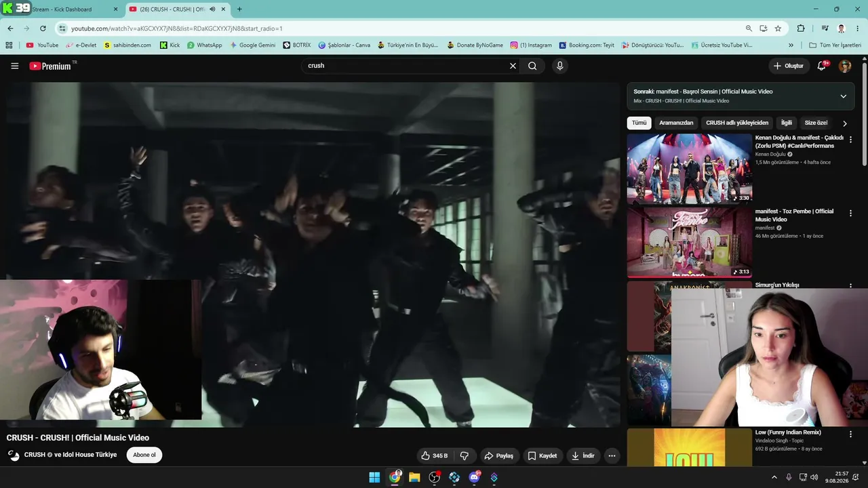Open 'Low (Funny Indian Remix)' video title
The height and width of the screenshot is (488, 868).
point(788,432)
